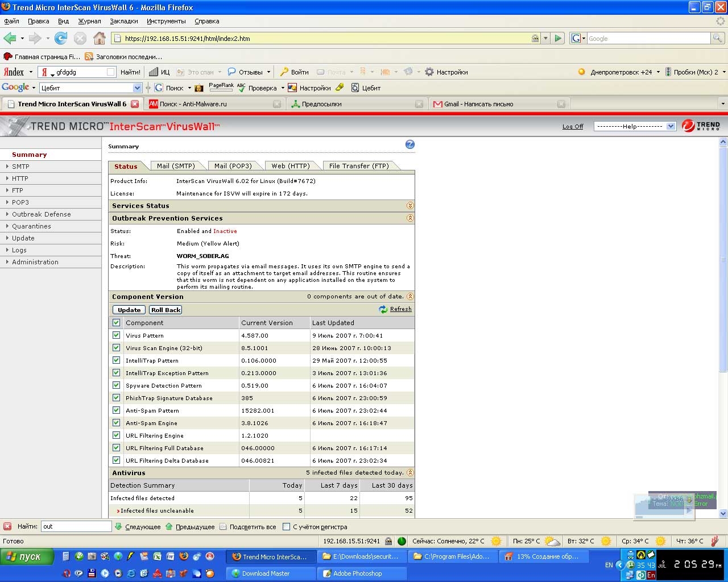
Task: Reload the page with the refresh button
Action: tap(61, 38)
